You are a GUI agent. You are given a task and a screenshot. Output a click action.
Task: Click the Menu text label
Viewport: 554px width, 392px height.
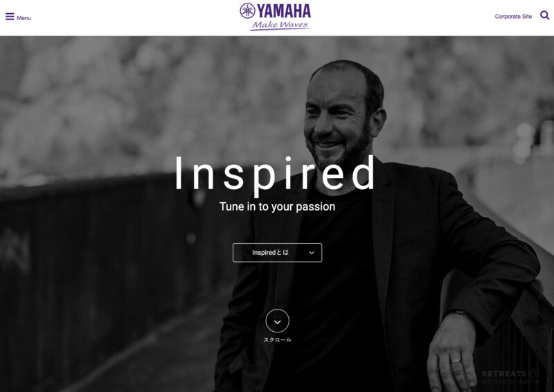coord(24,18)
